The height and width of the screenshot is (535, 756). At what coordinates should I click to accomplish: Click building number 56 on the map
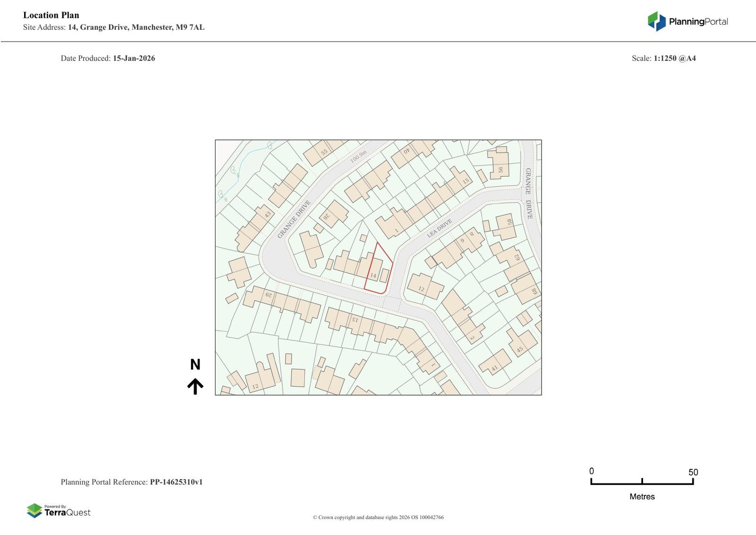pyautogui.click(x=500, y=170)
